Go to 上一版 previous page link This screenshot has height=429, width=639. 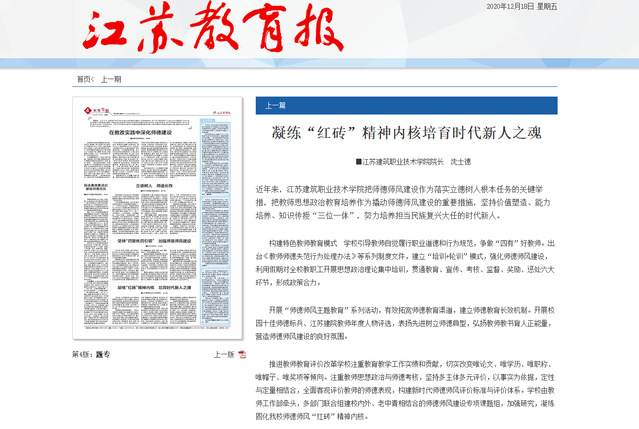click(x=223, y=355)
